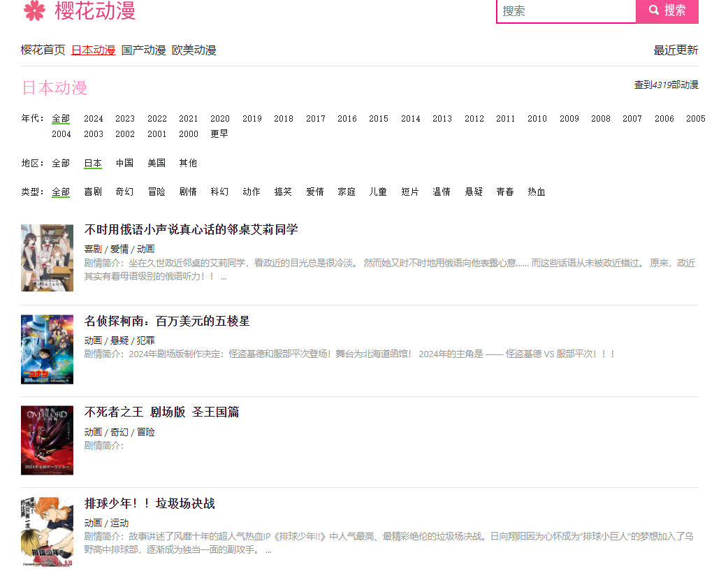This screenshot has height=569, width=728.
Task: Filter anime by year 2024
Action: [x=93, y=118]
